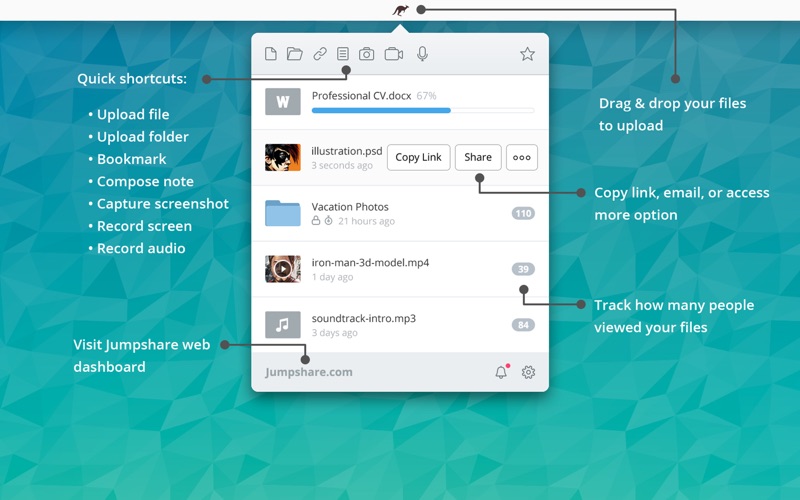Open favorites with the star icon
Image resolution: width=800 pixels, height=500 pixels.
[527, 54]
